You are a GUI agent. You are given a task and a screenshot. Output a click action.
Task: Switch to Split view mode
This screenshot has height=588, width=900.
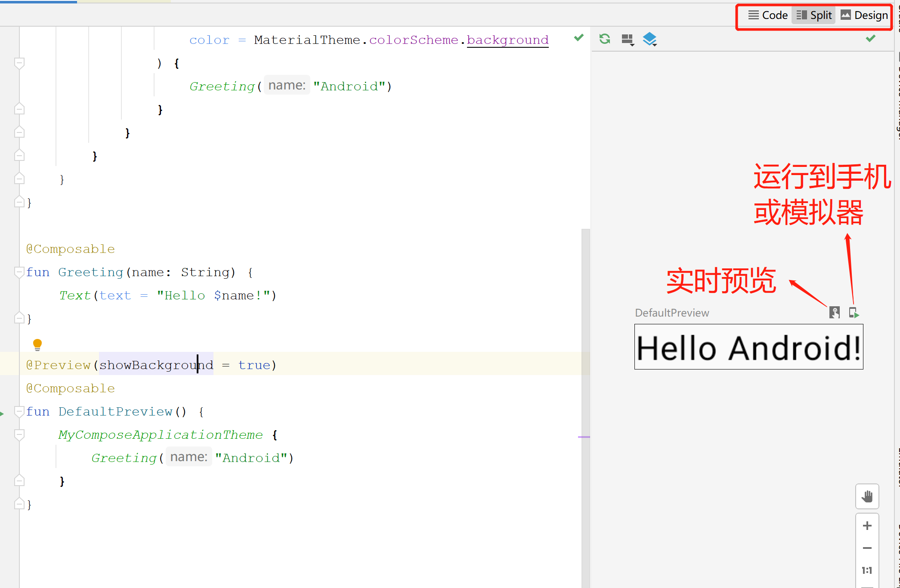(x=814, y=15)
